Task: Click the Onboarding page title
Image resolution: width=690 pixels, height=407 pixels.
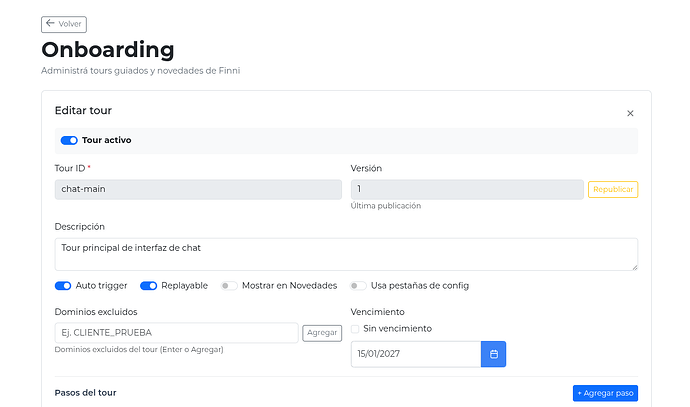Action: pyautogui.click(x=108, y=49)
